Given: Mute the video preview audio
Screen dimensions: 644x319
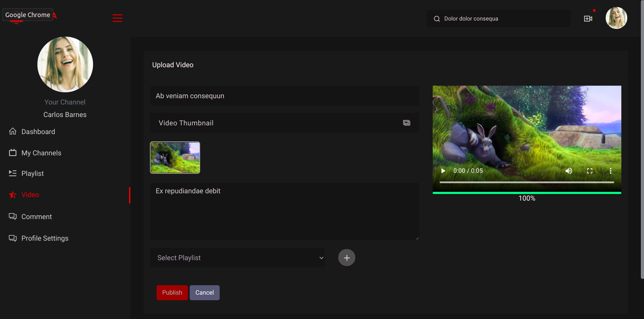Looking at the screenshot, I should tap(569, 171).
